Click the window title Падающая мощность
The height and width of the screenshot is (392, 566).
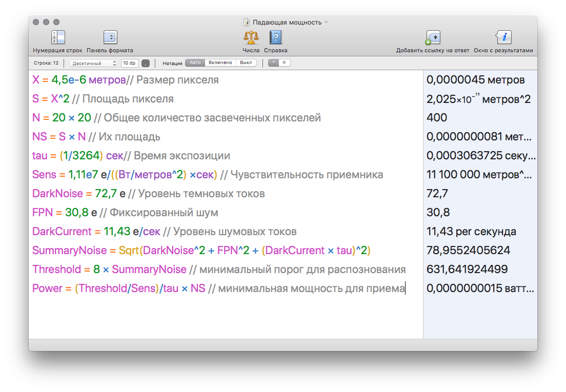[287, 23]
